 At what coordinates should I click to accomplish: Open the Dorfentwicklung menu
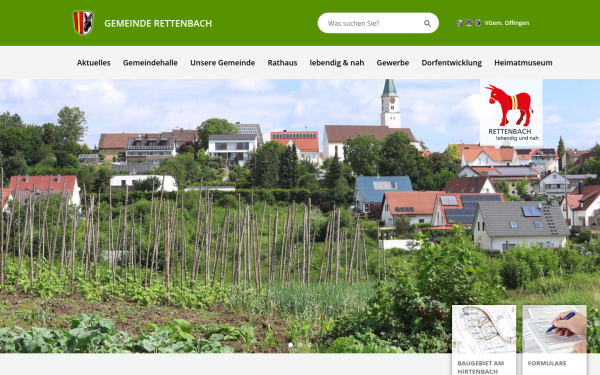pos(452,63)
